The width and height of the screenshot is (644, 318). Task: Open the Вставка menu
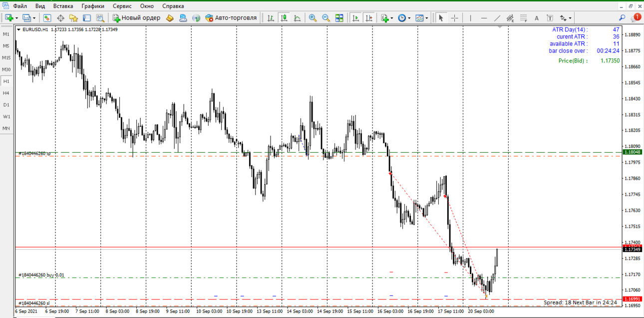63,6
